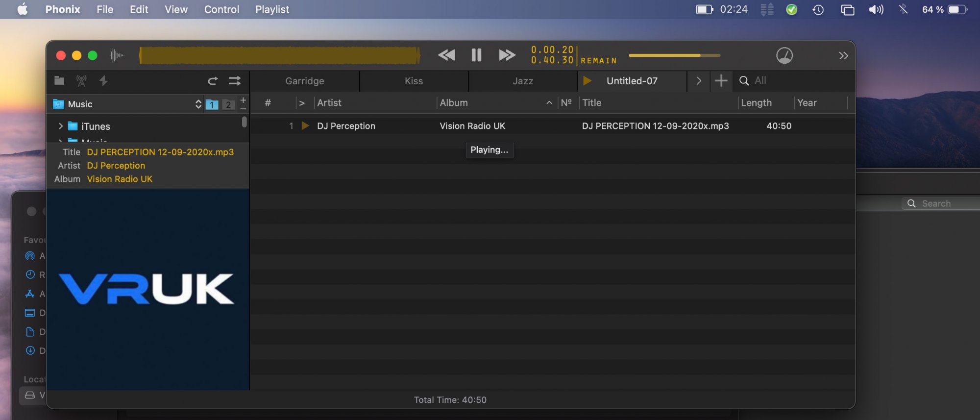Click the green checkmark status menu bar icon
Image resolution: width=980 pixels, height=420 pixels.
[x=791, y=9]
